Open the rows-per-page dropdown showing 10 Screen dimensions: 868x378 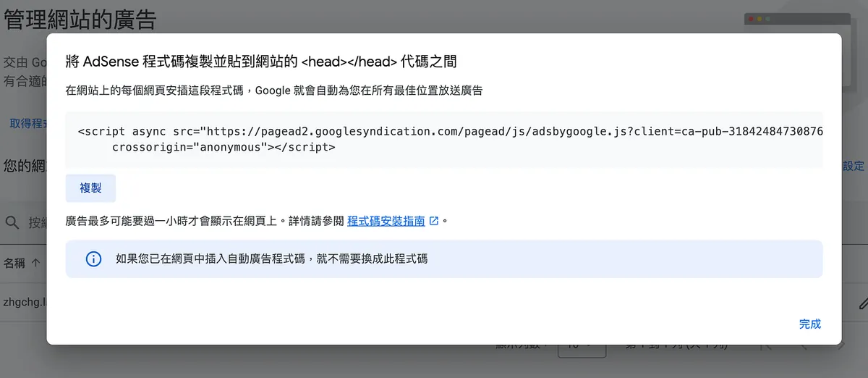[582, 346]
